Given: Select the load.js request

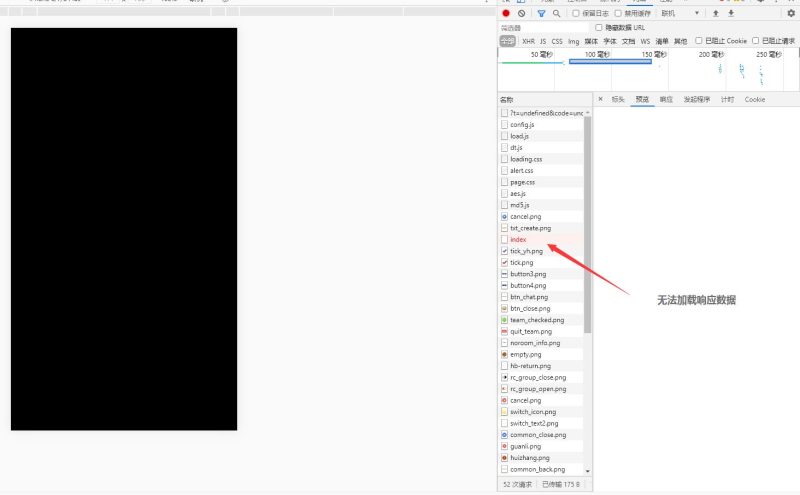Looking at the screenshot, I should (x=541, y=136).
